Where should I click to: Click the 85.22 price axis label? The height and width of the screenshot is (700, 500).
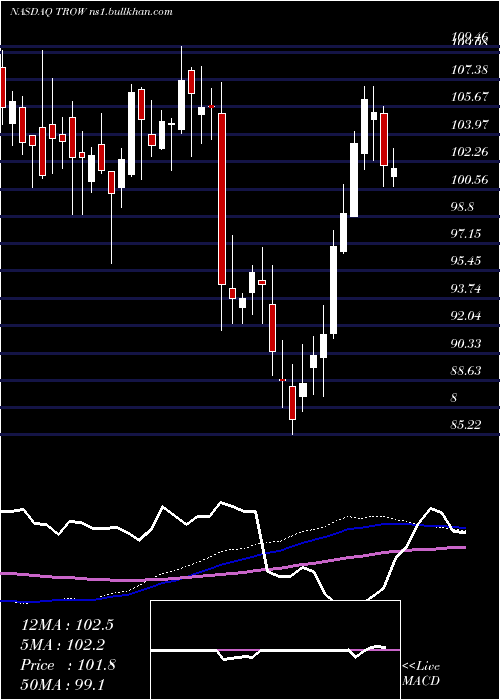[467, 425]
